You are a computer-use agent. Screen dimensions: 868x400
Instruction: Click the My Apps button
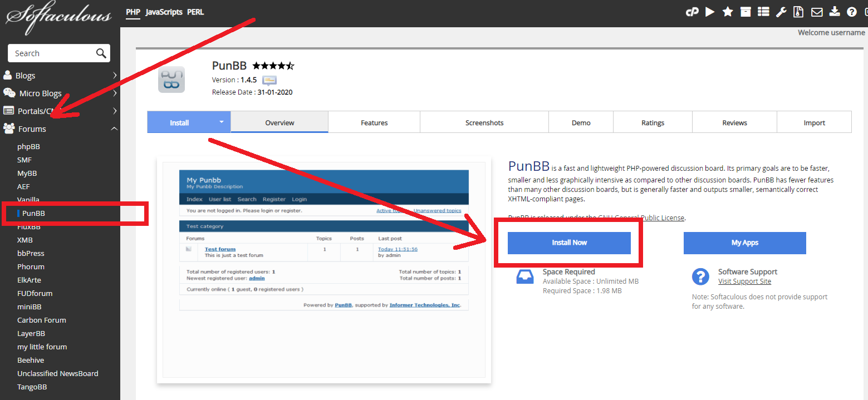744,243
